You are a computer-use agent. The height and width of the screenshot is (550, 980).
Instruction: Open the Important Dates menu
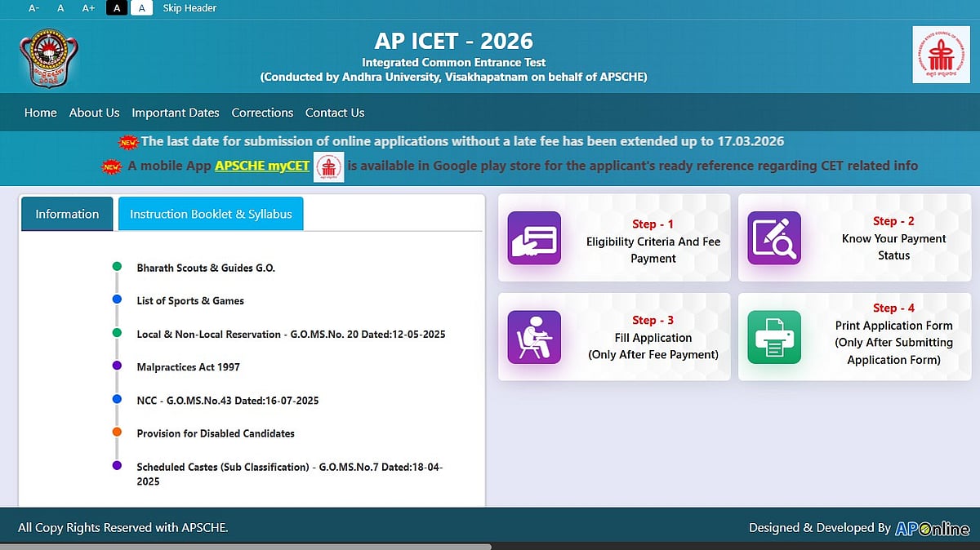coord(176,113)
